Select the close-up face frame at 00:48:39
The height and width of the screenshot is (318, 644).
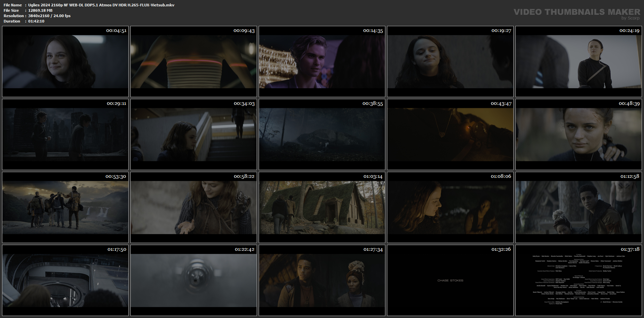(578, 134)
